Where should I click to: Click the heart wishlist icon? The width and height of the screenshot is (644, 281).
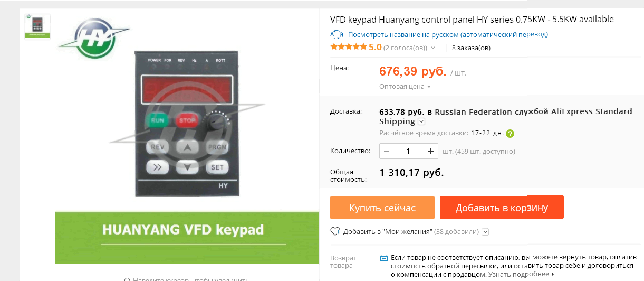(x=335, y=231)
